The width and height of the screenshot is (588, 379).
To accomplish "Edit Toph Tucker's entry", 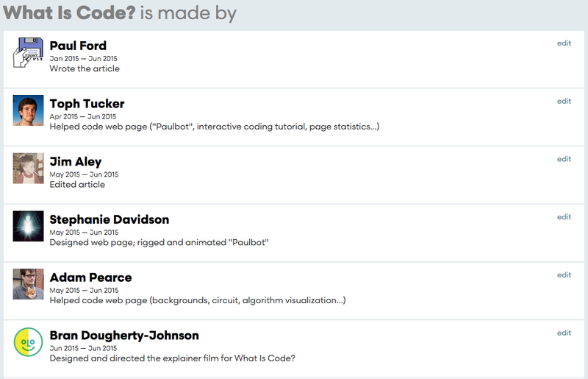I will [564, 101].
